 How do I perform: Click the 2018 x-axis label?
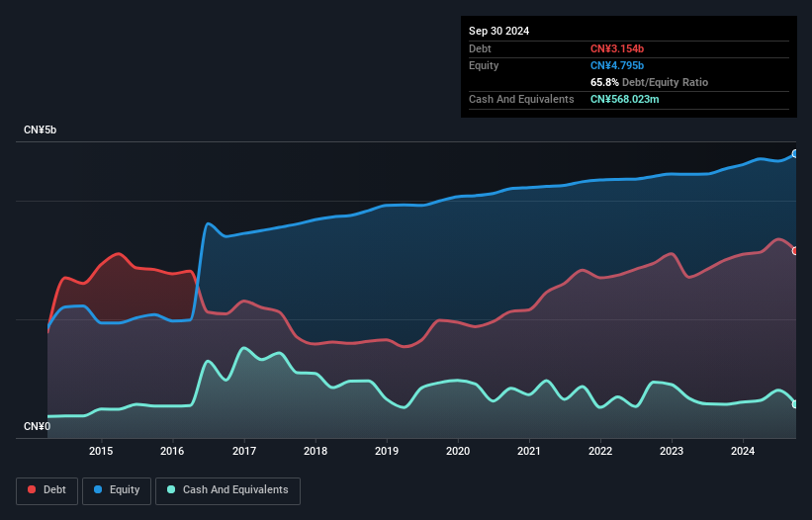coord(316,451)
